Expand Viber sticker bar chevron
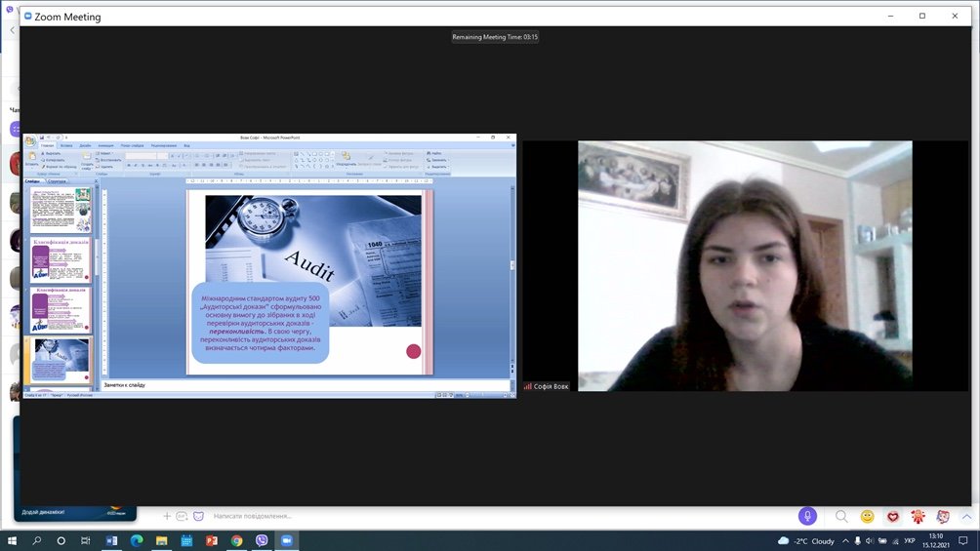Screen dimensions: 980x551 (x=967, y=516)
